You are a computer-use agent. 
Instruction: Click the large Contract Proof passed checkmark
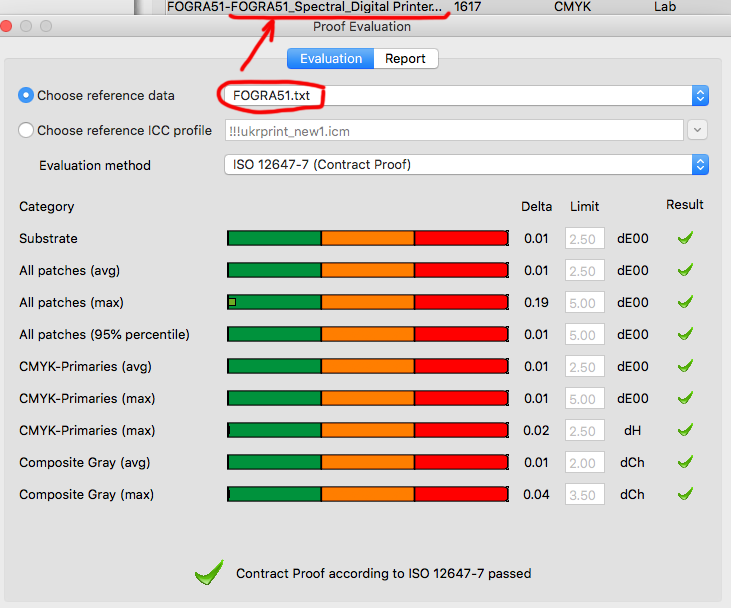pos(209,572)
